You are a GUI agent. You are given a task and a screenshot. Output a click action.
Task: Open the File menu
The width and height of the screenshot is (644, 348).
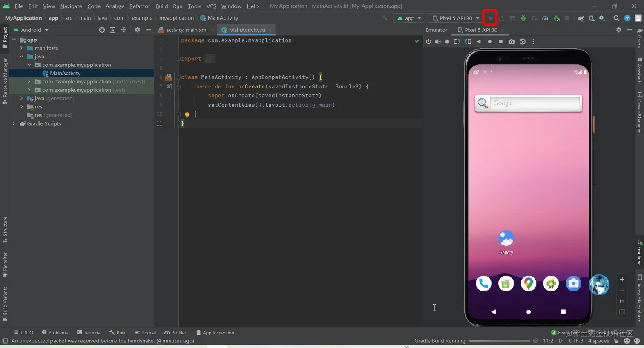[19, 6]
